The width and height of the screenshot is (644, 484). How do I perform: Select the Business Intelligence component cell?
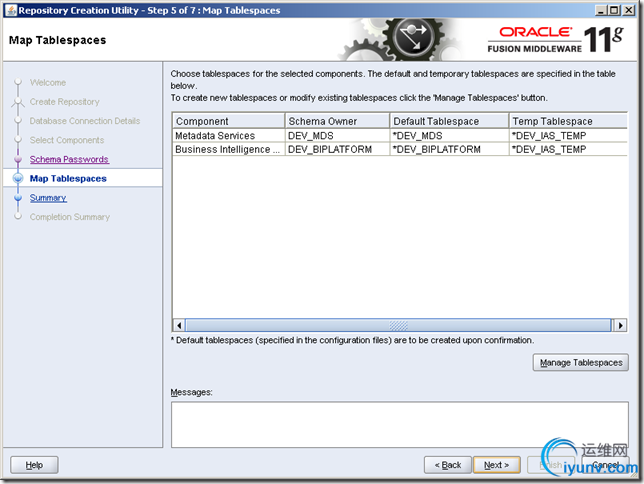coord(229,149)
